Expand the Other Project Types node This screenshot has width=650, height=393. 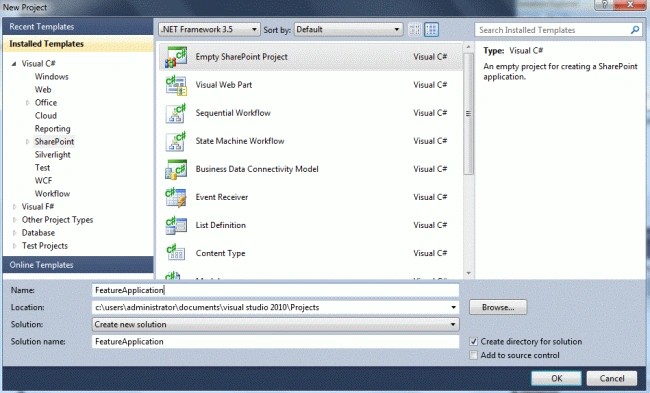click(15, 220)
